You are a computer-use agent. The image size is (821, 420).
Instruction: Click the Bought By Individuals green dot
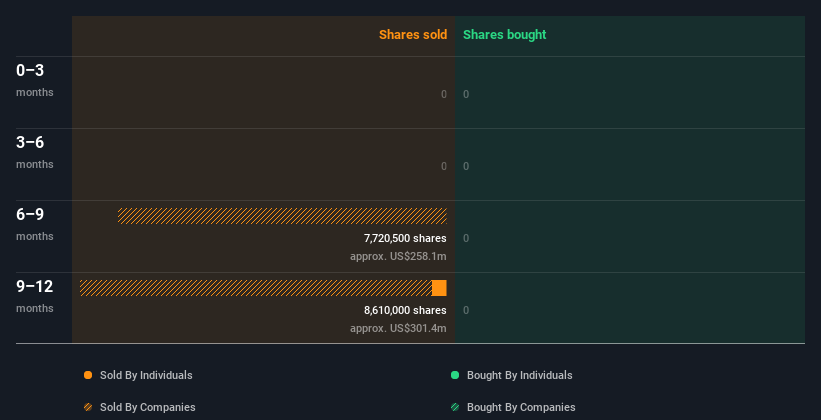coord(455,375)
